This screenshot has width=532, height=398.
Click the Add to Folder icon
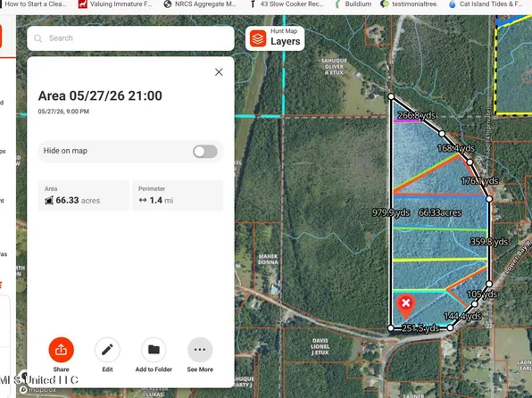(154, 350)
